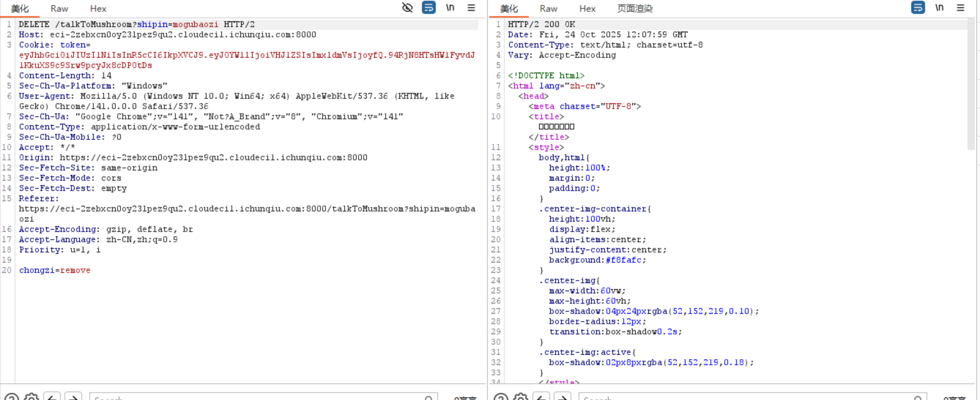Open response Hex tab
Screen dimensions: 980x400
[x=587, y=9]
